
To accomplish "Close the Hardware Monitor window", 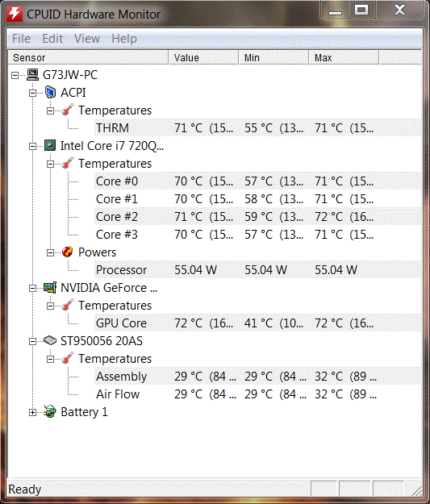I will (399, 10).
